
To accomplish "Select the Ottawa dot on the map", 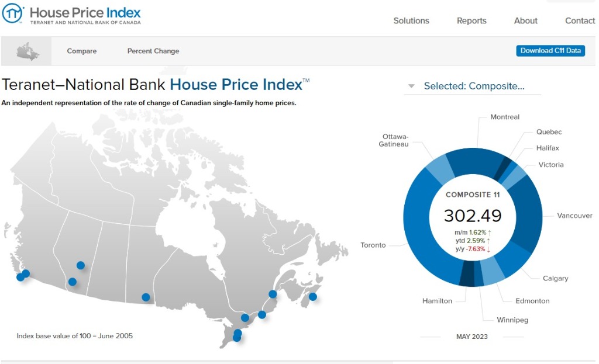I will pos(245,318).
